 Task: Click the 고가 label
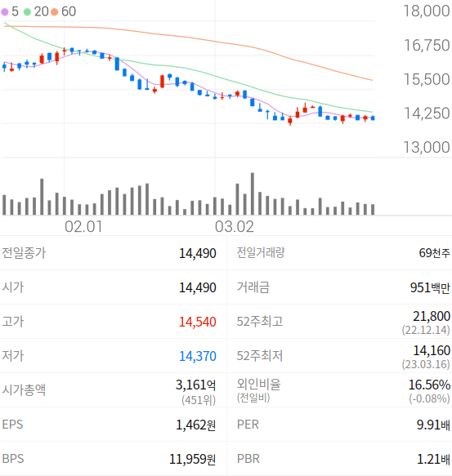pos(13,322)
